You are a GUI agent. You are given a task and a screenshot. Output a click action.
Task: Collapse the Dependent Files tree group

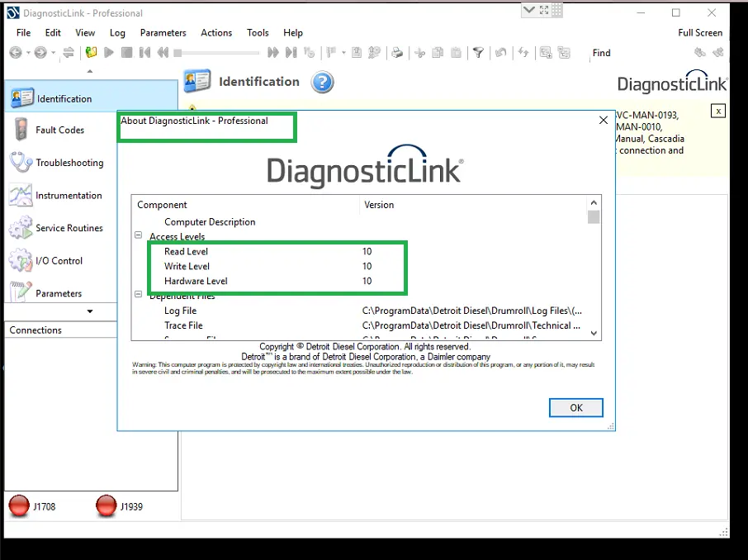[139, 294]
